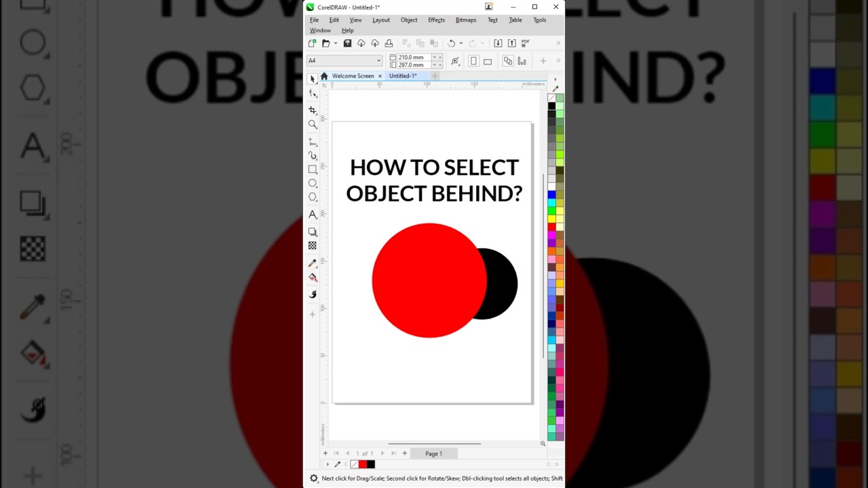Print the document

[x=389, y=43]
